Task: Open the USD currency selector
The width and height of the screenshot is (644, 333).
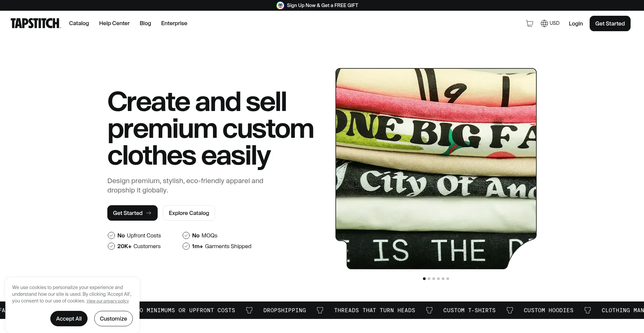Action: [550, 23]
